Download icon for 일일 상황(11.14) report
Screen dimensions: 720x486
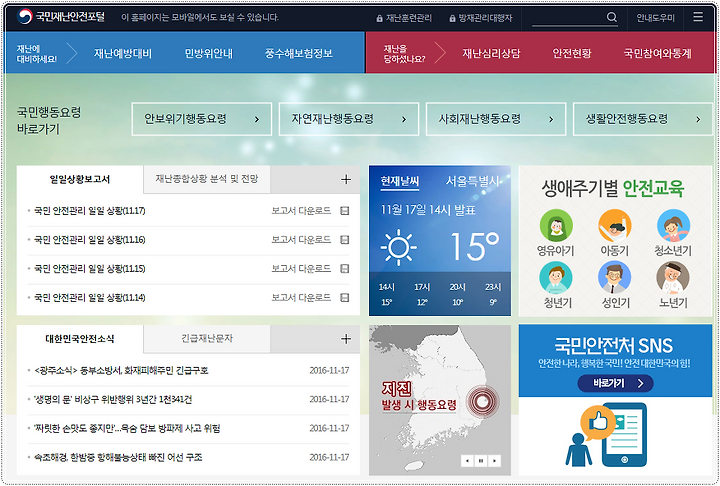pos(344,298)
